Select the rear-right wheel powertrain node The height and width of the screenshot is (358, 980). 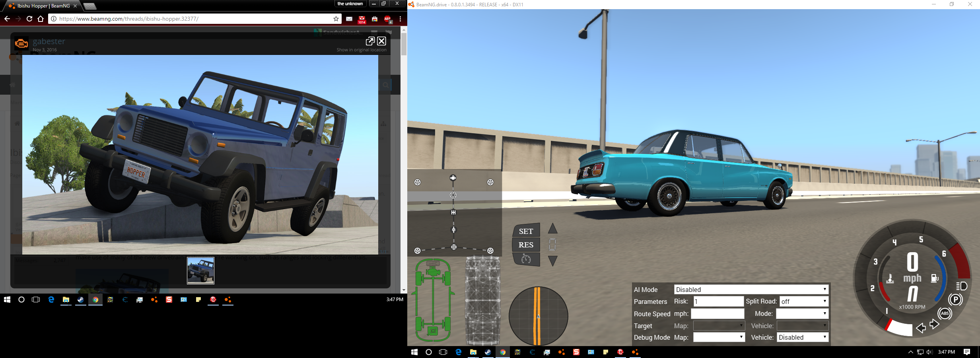pos(490,251)
